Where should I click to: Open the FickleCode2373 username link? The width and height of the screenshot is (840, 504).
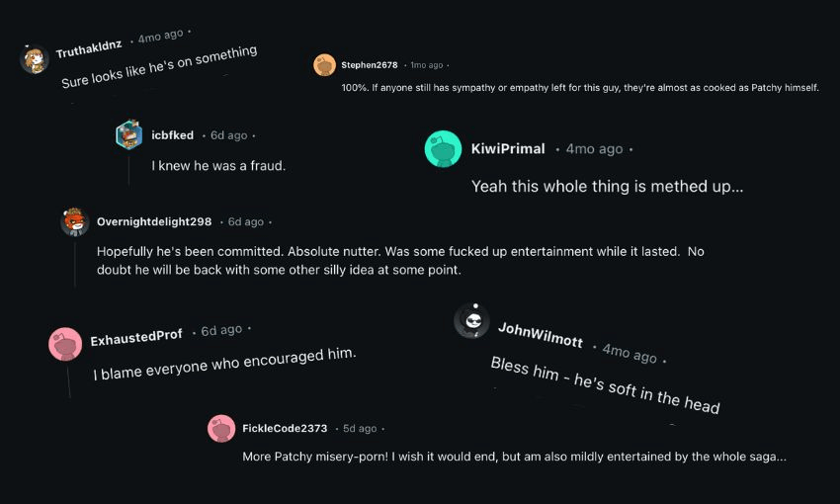[x=285, y=429]
